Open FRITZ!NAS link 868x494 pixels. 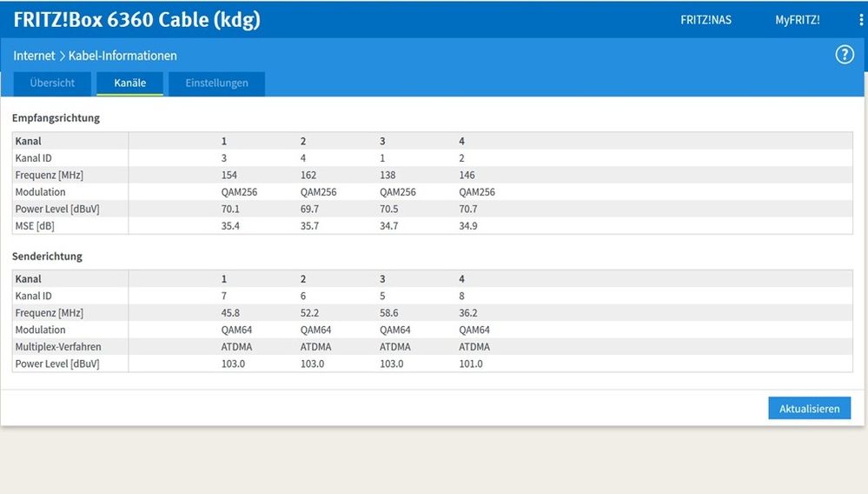[706, 20]
